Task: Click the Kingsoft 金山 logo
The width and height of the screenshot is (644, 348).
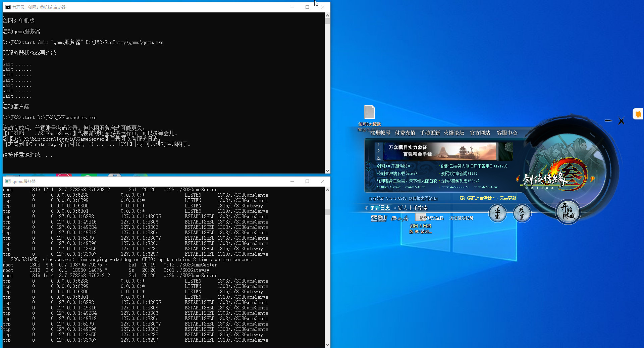Action: (379, 218)
